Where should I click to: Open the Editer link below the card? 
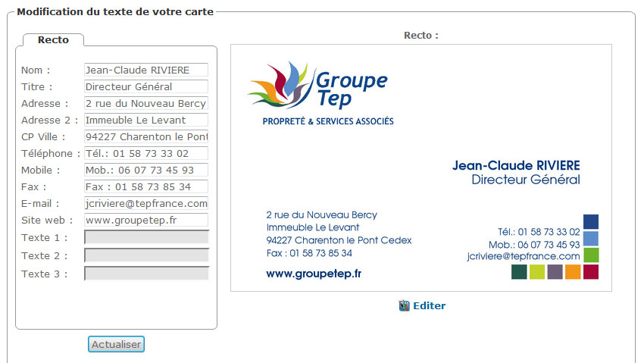coord(429,305)
